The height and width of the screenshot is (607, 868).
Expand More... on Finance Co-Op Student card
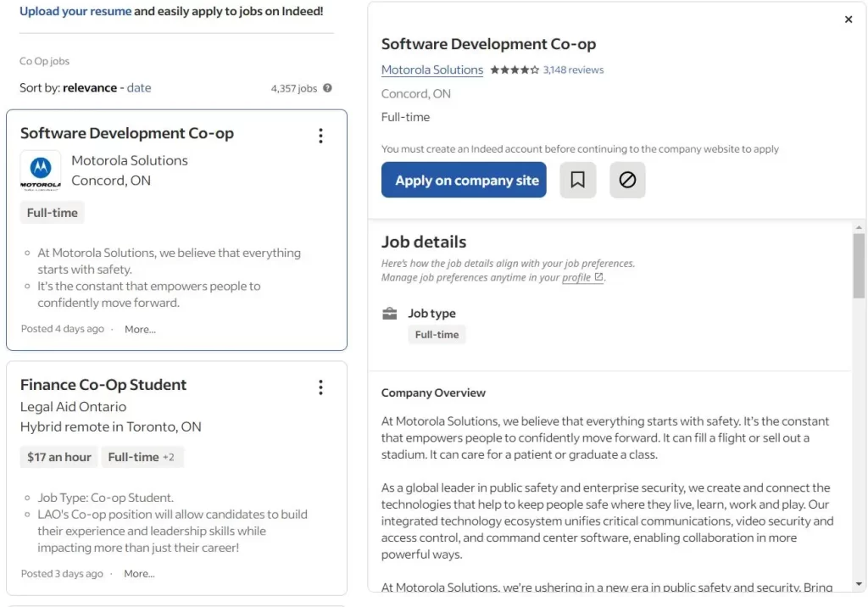pos(140,574)
